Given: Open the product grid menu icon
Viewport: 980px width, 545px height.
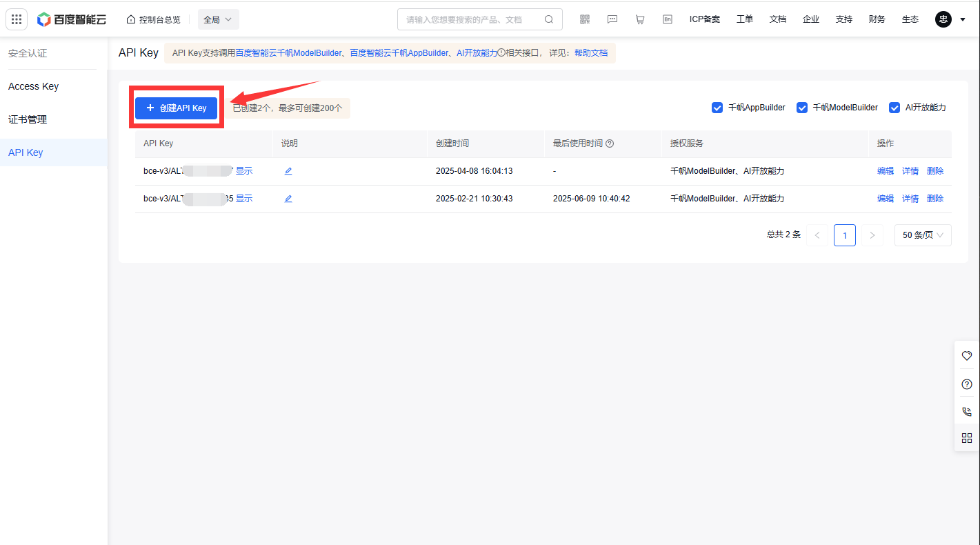Looking at the screenshot, I should [x=17, y=19].
